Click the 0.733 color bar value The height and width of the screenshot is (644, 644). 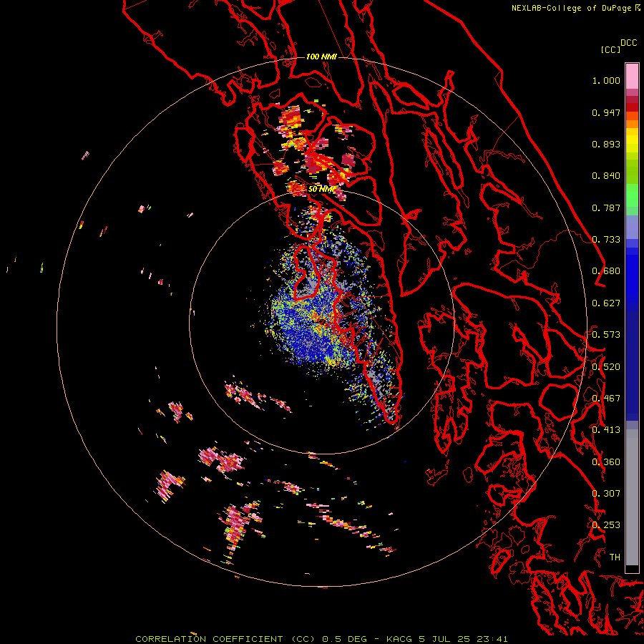tap(606, 240)
